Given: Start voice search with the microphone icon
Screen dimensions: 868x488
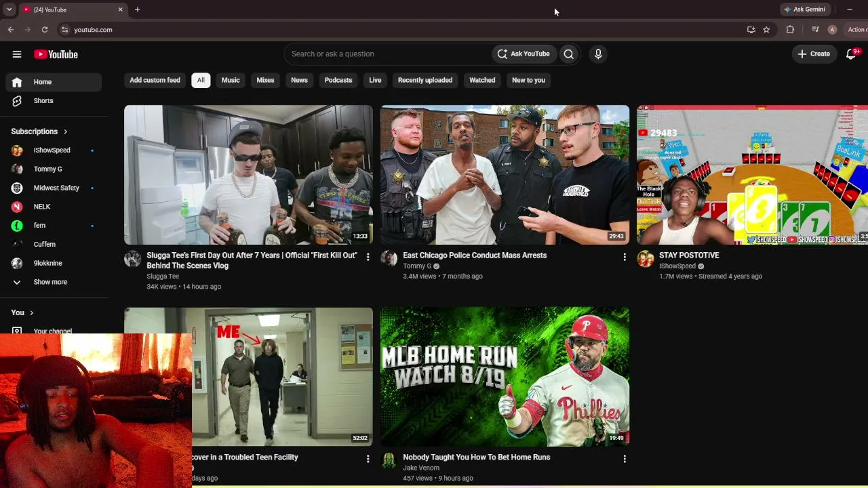Looking at the screenshot, I should [598, 54].
